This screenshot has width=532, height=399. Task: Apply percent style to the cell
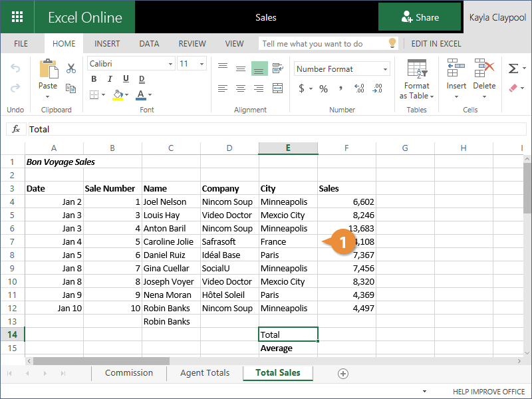tap(323, 88)
